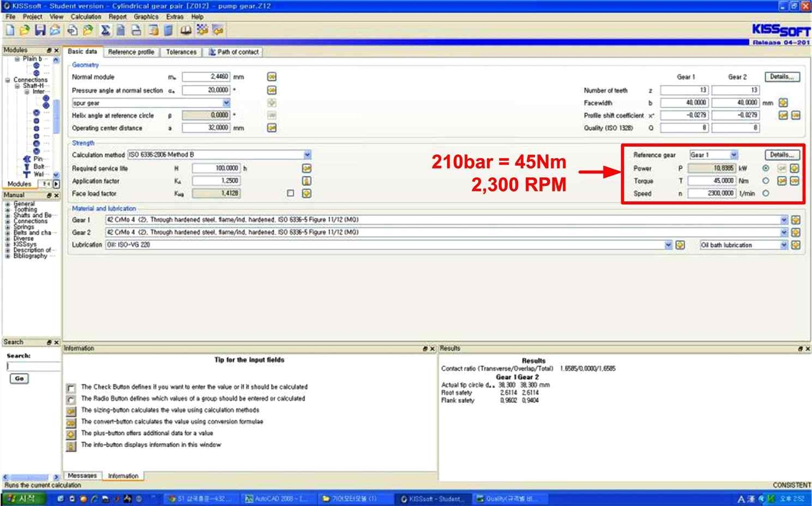Screen dimensions: 812x506
Task: Click the Gear 1 Number of teeth field
Action: [684, 90]
